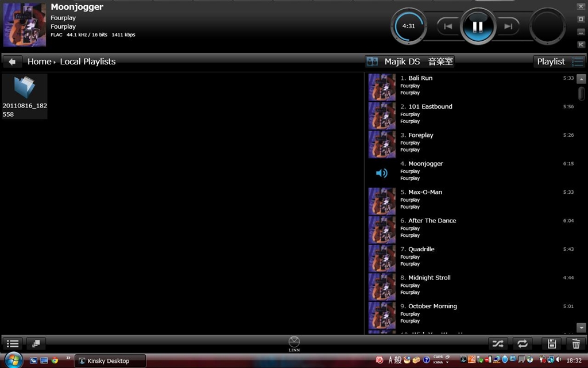Image resolution: width=588 pixels, height=368 pixels.
Task: Click the power plug tray icon
Action: pyautogui.click(x=542, y=360)
